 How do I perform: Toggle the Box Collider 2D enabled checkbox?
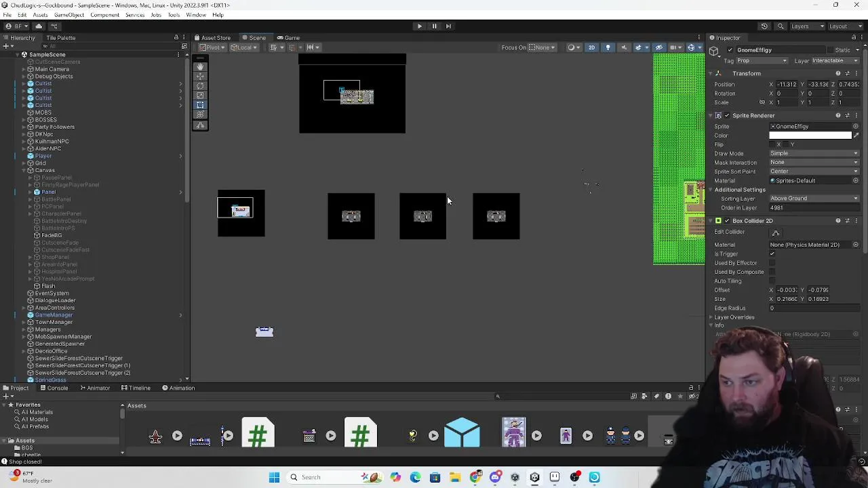click(727, 221)
